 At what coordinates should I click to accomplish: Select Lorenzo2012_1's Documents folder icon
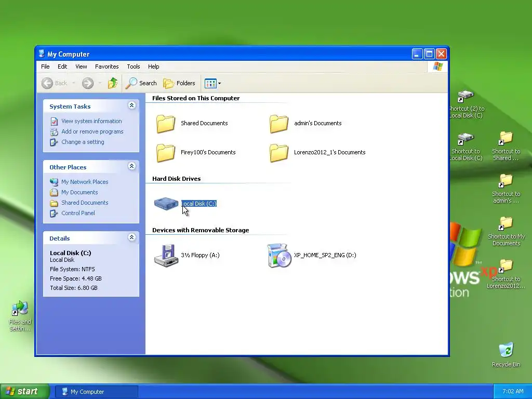click(279, 152)
